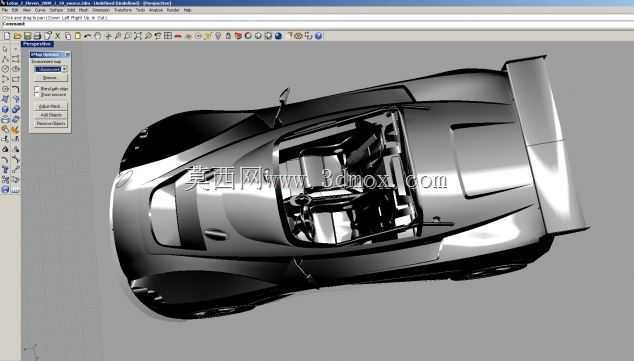This screenshot has width=634, height=361.
Task: Open the Transform menu
Action: click(123, 10)
